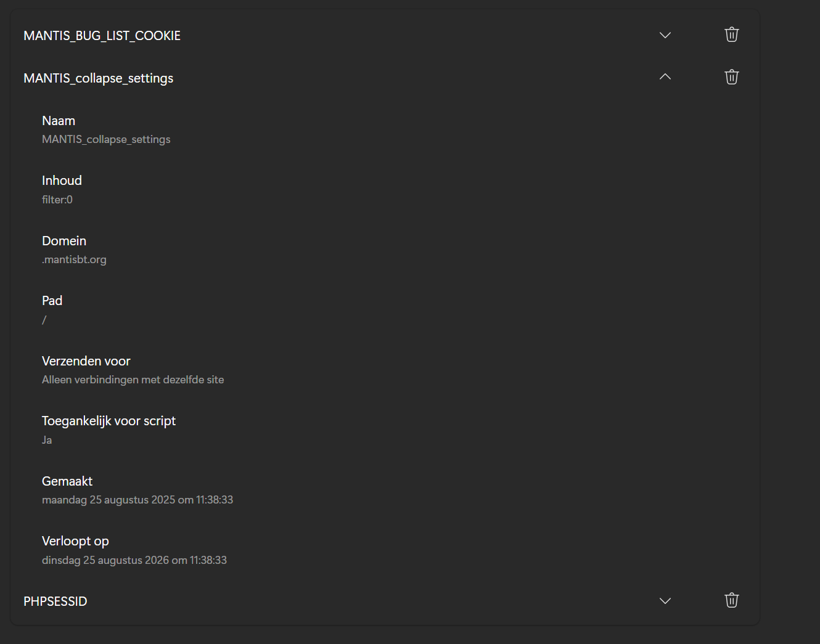Image resolution: width=820 pixels, height=644 pixels.
Task: Click the path value slash under Pad
Action: [44, 320]
